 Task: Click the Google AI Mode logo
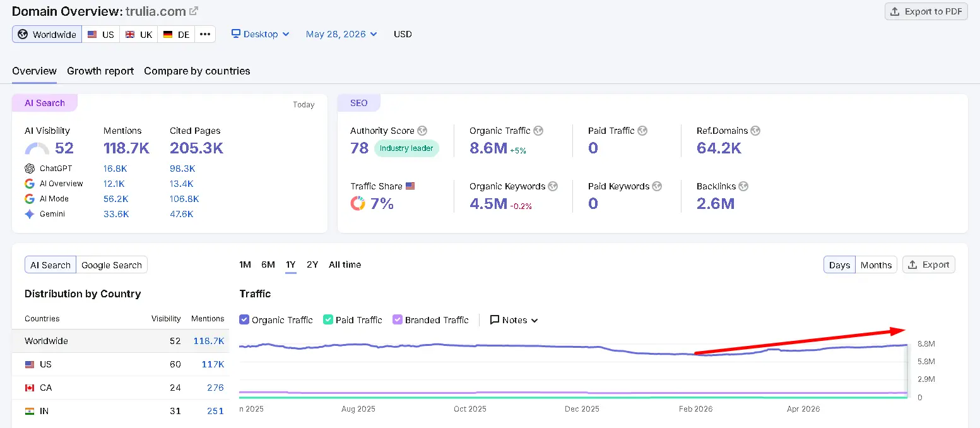tap(29, 199)
